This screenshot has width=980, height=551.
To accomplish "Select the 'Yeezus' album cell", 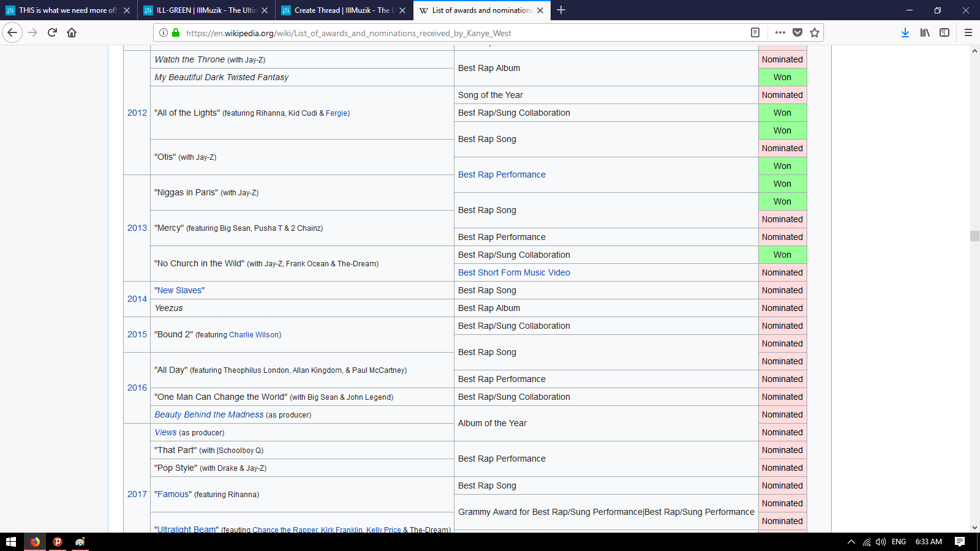I will (x=302, y=308).
